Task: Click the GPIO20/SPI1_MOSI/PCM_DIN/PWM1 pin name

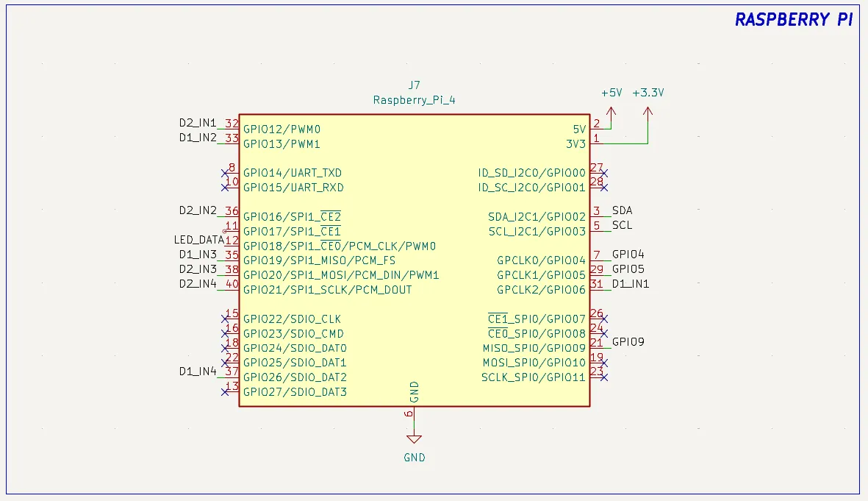Action: click(341, 275)
